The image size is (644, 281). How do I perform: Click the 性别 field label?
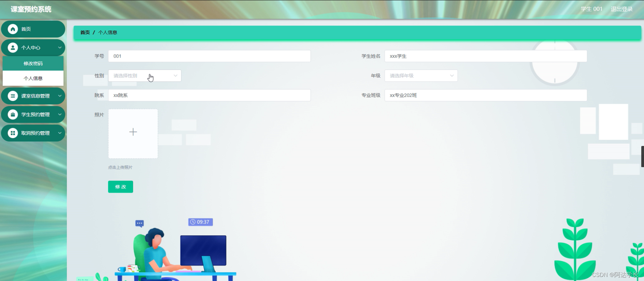click(x=99, y=76)
